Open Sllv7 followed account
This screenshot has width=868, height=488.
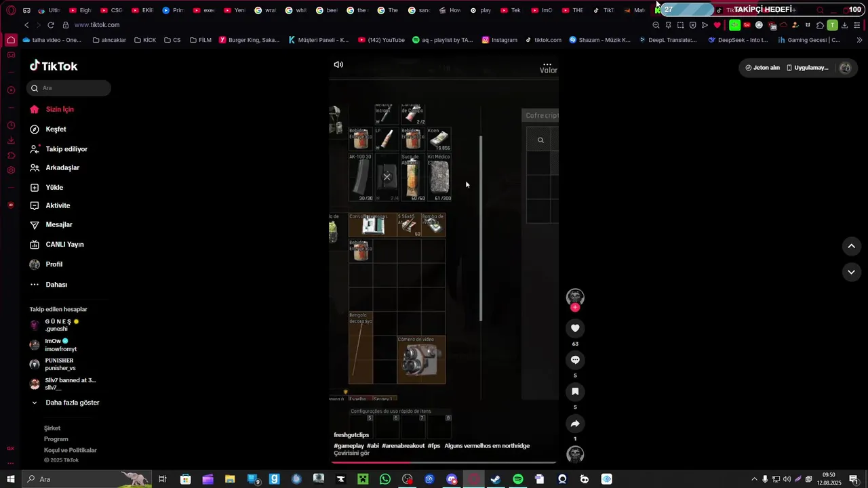point(62,384)
